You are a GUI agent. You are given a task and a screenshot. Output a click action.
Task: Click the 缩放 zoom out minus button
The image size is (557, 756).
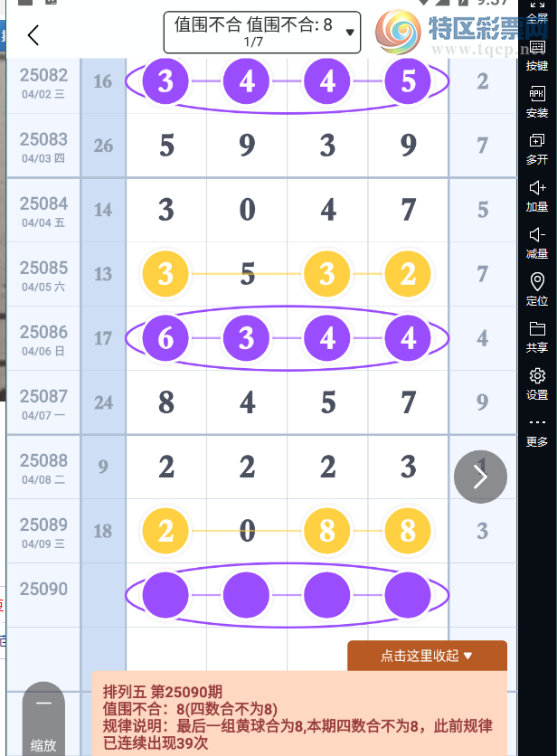tap(43, 704)
